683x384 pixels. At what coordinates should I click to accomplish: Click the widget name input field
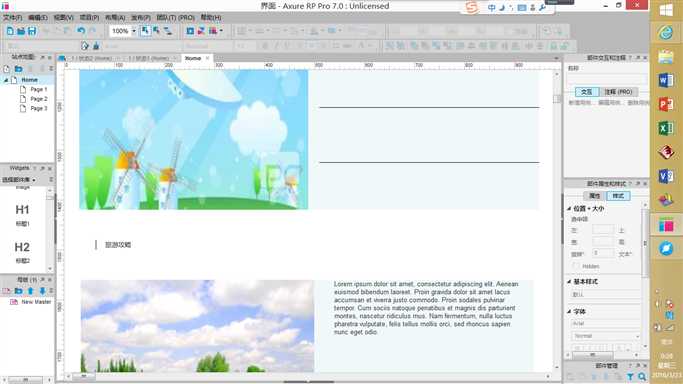[607, 79]
